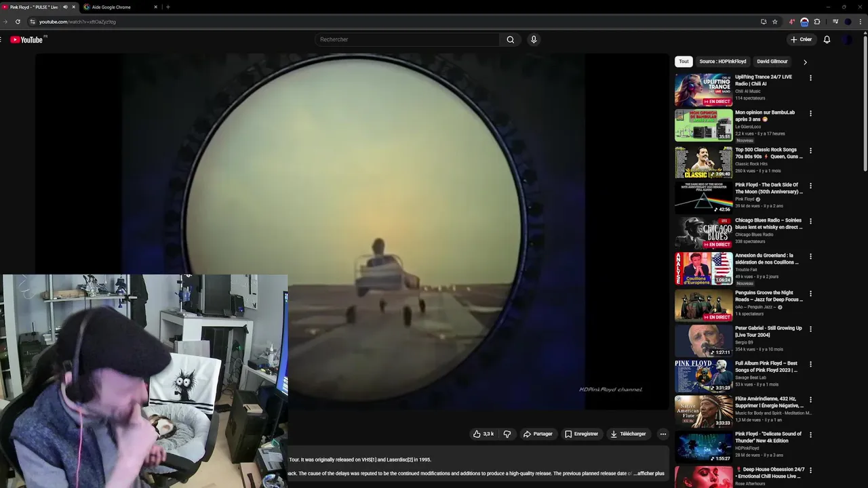Click the Partager button
The height and width of the screenshot is (488, 868).
click(x=538, y=434)
